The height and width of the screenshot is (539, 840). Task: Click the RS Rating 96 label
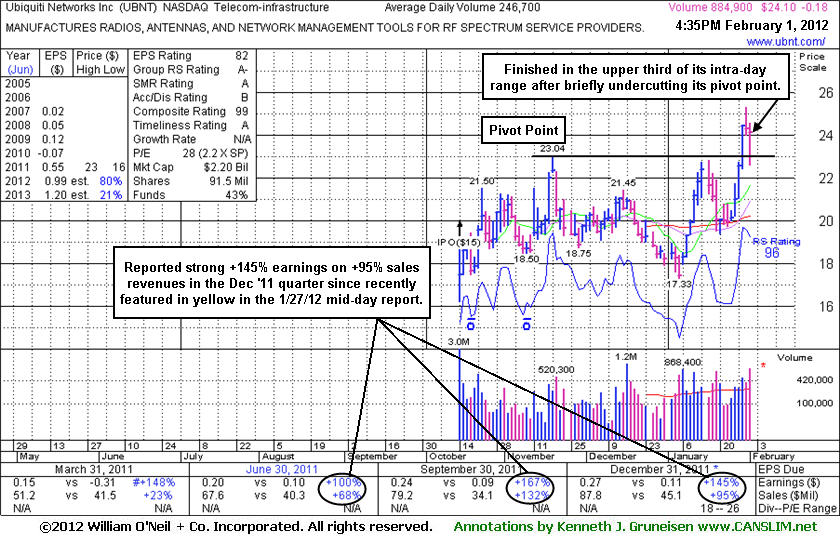(x=776, y=246)
